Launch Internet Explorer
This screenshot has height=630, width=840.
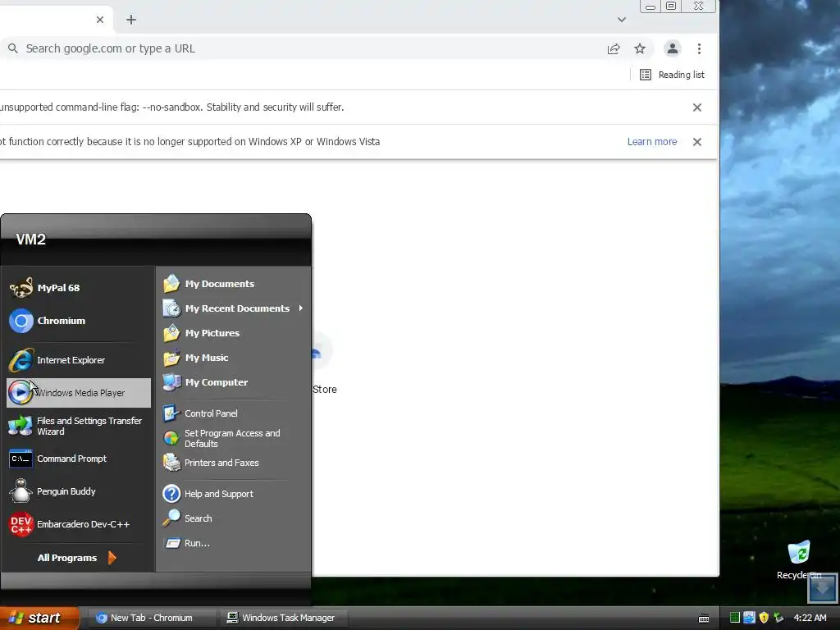pyautogui.click(x=78, y=360)
